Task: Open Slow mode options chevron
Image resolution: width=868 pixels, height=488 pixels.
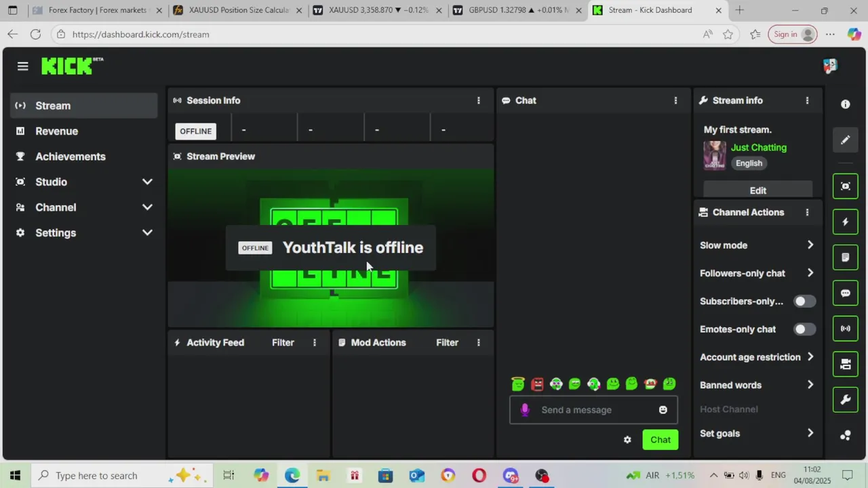Action: tap(810, 245)
